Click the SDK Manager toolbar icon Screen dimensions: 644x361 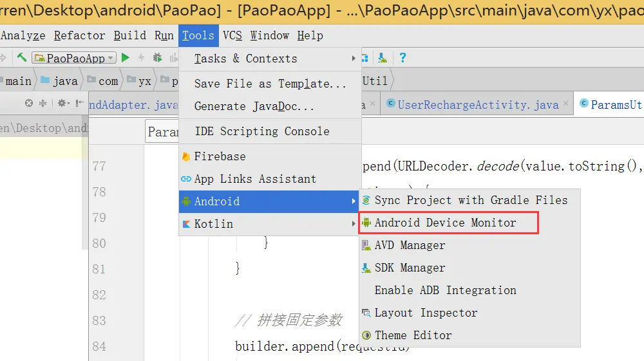pos(383,58)
